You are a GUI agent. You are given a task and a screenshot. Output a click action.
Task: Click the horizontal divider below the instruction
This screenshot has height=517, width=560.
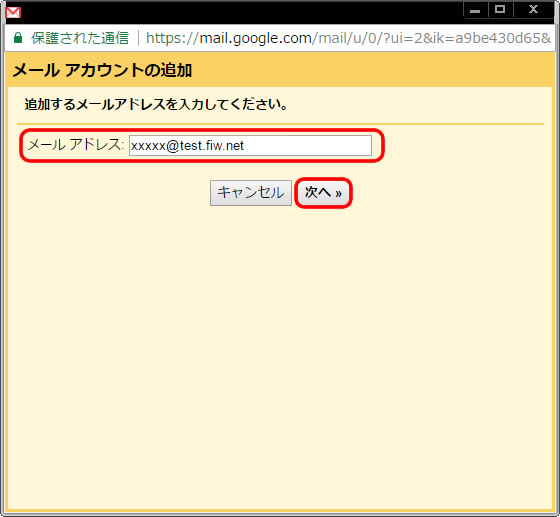click(x=280, y=124)
